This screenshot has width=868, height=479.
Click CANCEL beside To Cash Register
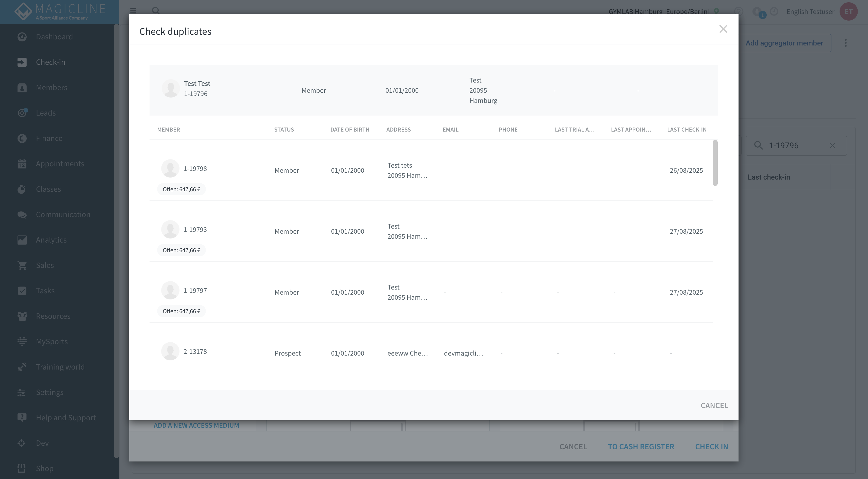pos(573,446)
